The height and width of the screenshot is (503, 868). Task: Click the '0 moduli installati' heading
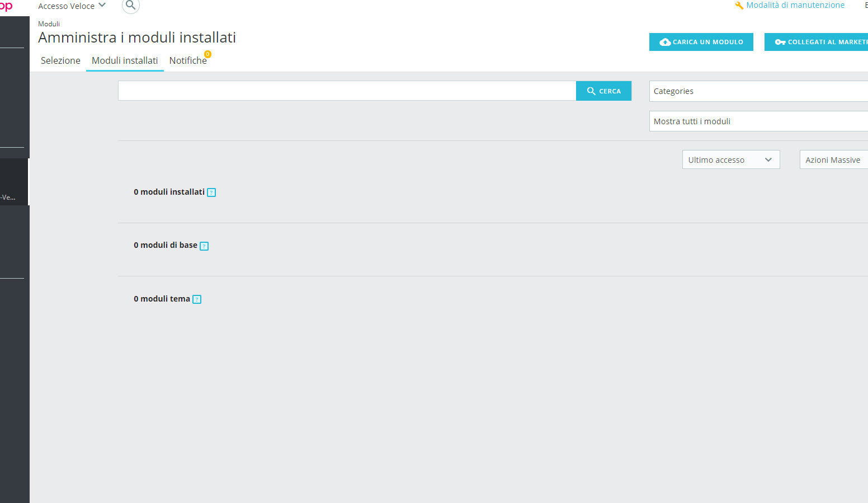pyautogui.click(x=169, y=192)
